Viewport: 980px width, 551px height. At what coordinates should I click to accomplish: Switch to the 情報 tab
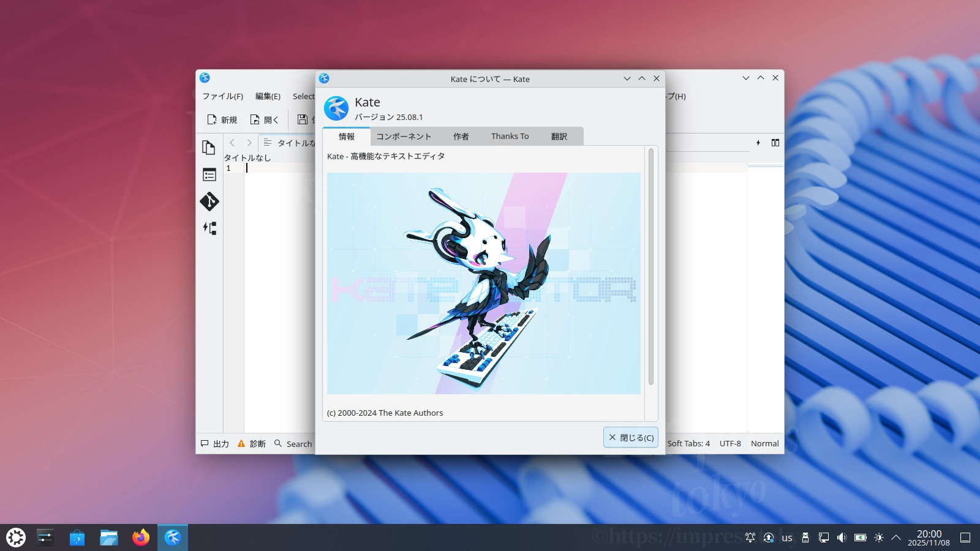pos(347,137)
